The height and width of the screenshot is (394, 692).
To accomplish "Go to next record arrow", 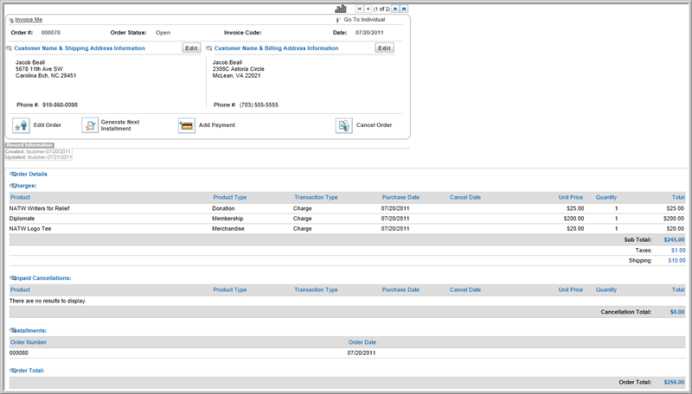I will coord(395,9).
